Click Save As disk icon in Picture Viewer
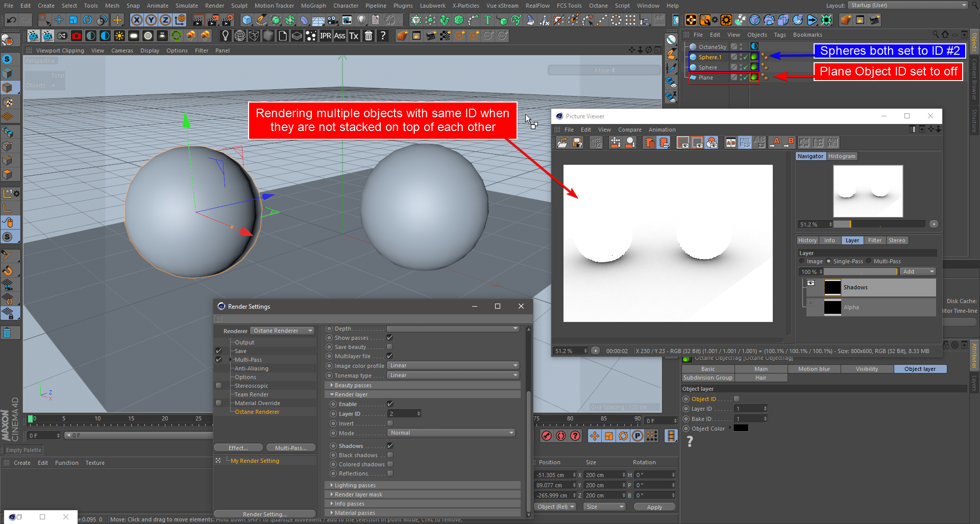980x524 pixels. point(577,143)
